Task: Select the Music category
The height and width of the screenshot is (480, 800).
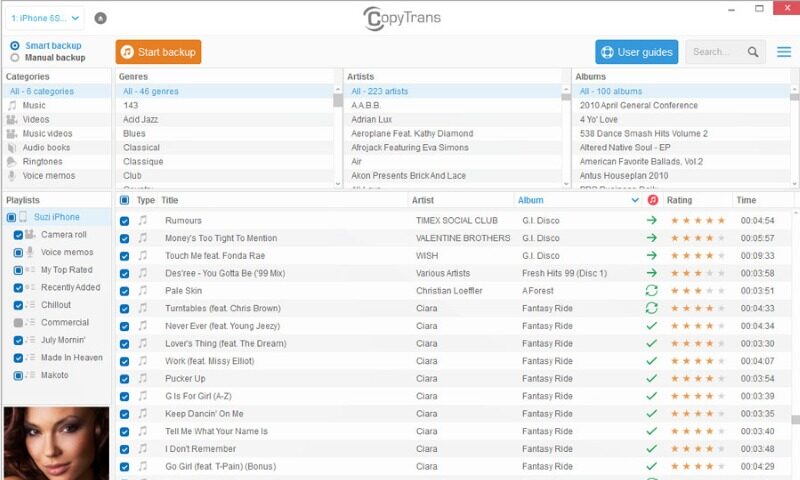Action: 56,105
